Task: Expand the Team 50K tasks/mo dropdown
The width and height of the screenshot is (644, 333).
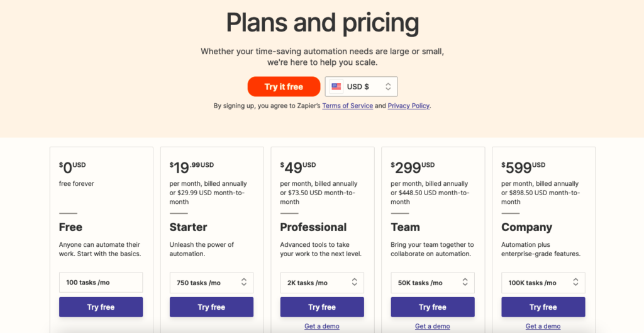Action: point(433,283)
